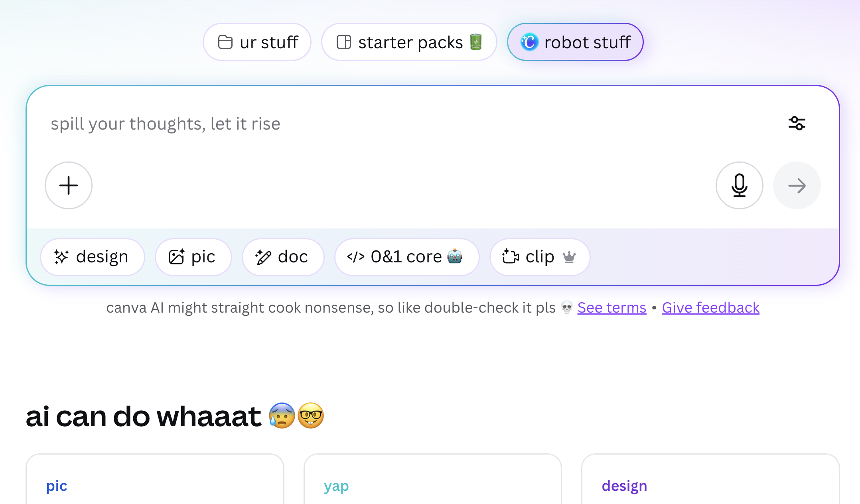The image size is (860, 504).
Task: Activate the microphone voice input
Action: click(739, 185)
